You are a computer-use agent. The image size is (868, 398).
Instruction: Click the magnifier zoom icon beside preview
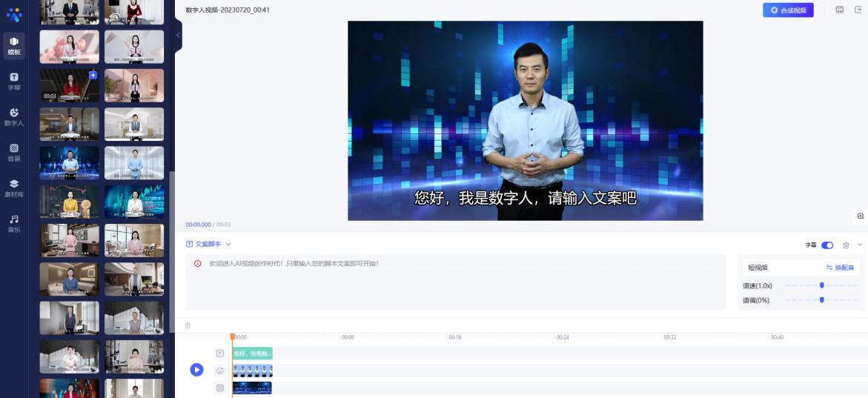click(861, 216)
